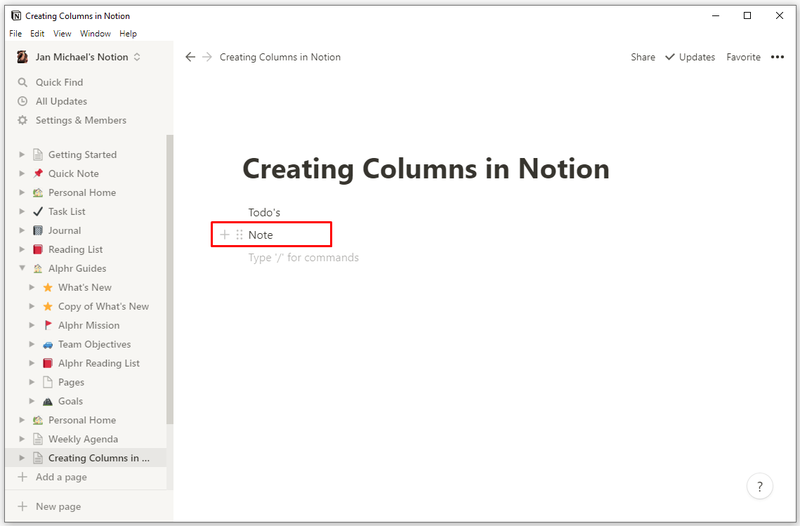The height and width of the screenshot is (526, 800).
Task: Click the empty block placeholder text line
Action: [304, 258]
